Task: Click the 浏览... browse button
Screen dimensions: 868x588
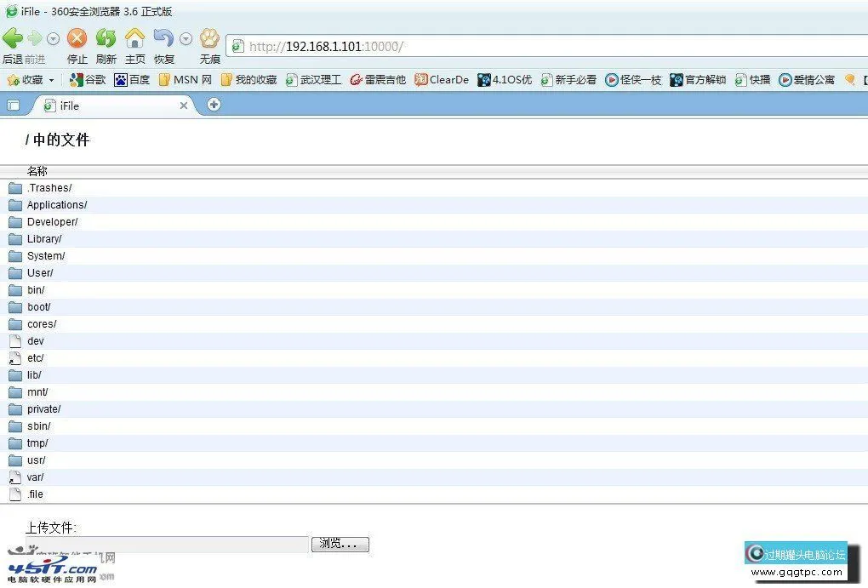Action: [x=340, y=545]
